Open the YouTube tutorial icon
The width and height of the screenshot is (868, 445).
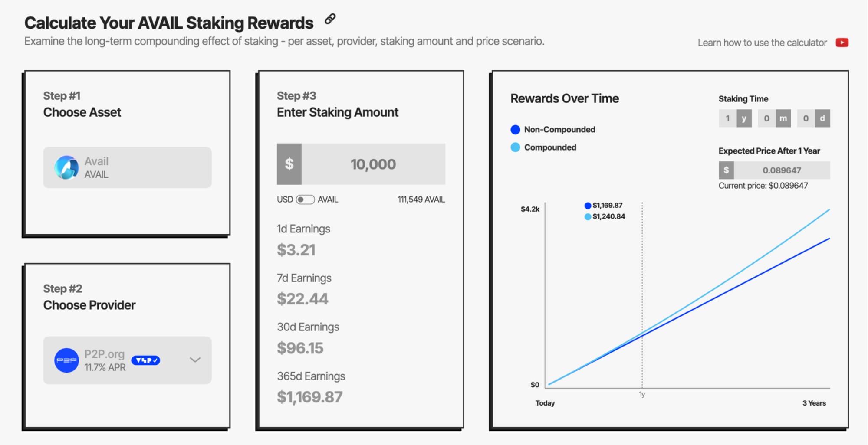pos(842,43)
